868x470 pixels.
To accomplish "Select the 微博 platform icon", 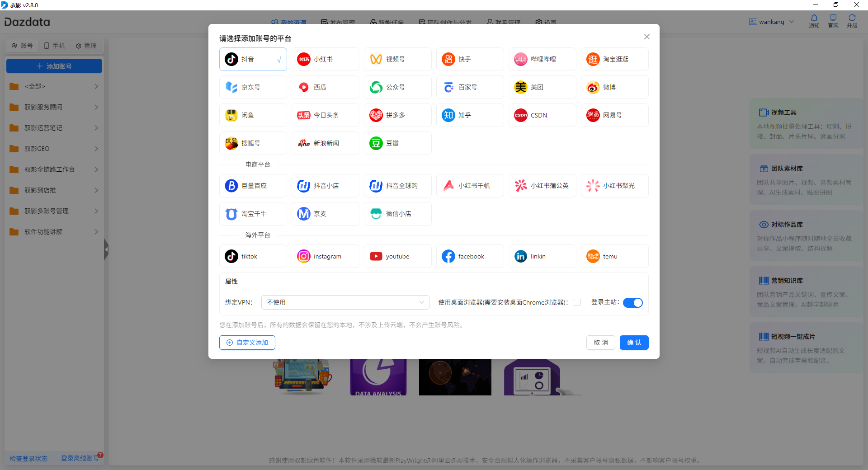I will tap(593, 87).
